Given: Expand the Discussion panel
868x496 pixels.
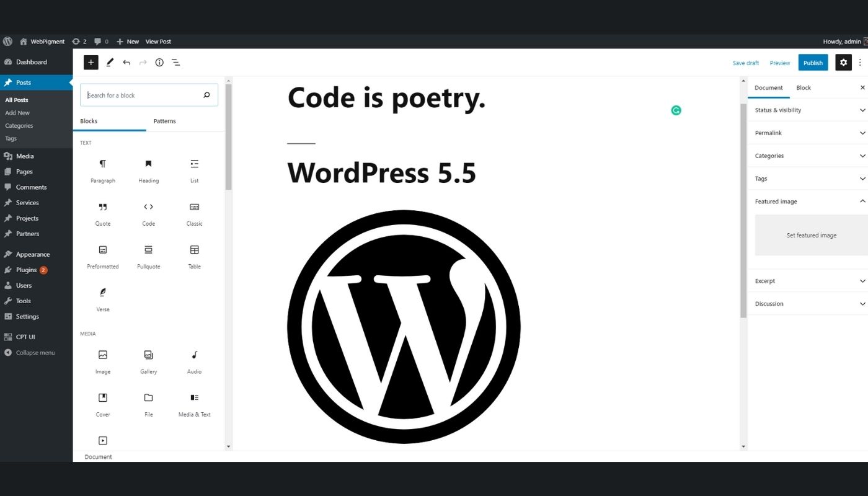Looking at the screenshot, I should 808,304.
